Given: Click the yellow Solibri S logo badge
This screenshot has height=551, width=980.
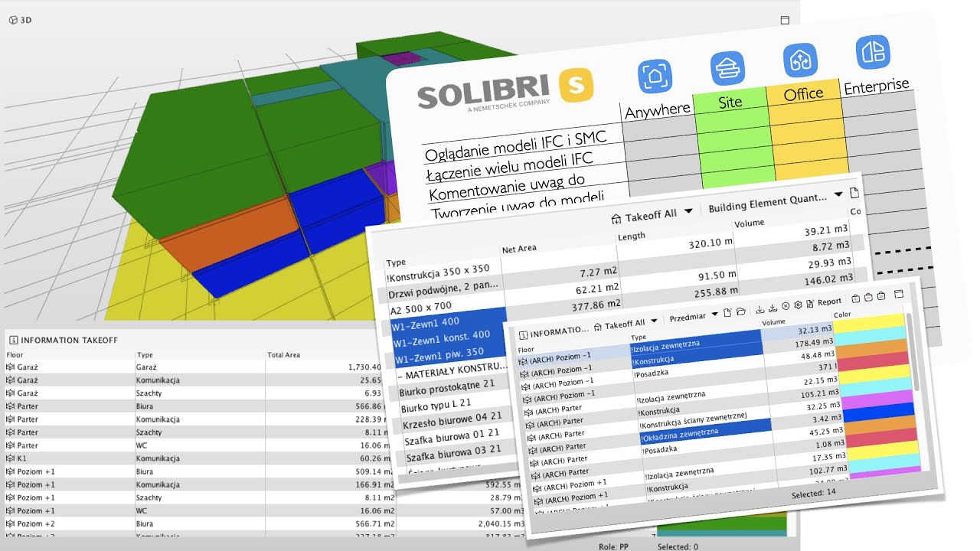Looking at the screenshot, I should point(577,85).
